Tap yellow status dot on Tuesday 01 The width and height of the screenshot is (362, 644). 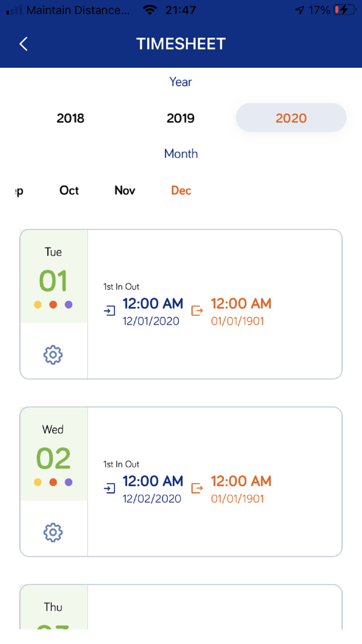pos(38,305)
